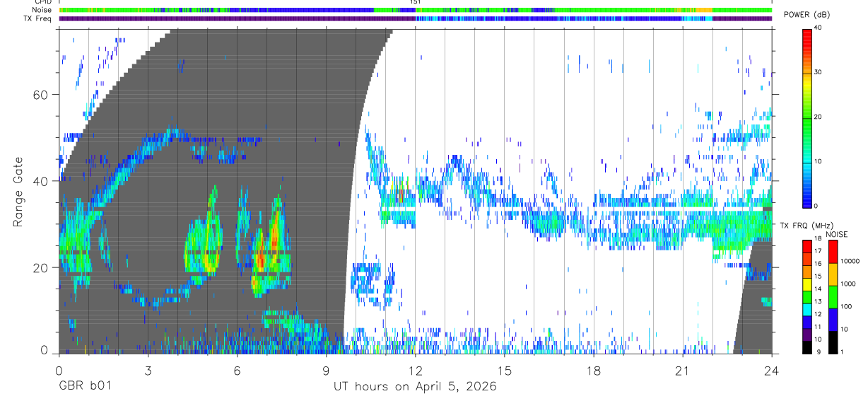Pick the purple 10-11 MHz frequency swatch
Viewport: 868px width, 401px height.
pos(808,334)
